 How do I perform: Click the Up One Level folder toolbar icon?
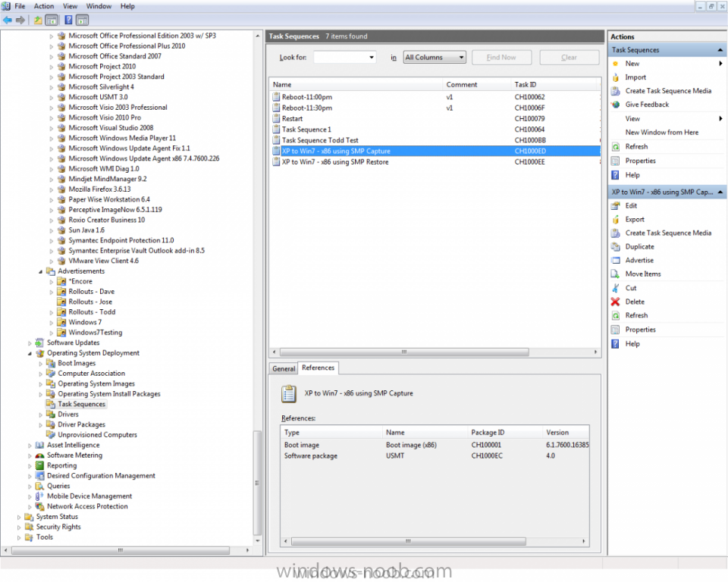[38, 20]
